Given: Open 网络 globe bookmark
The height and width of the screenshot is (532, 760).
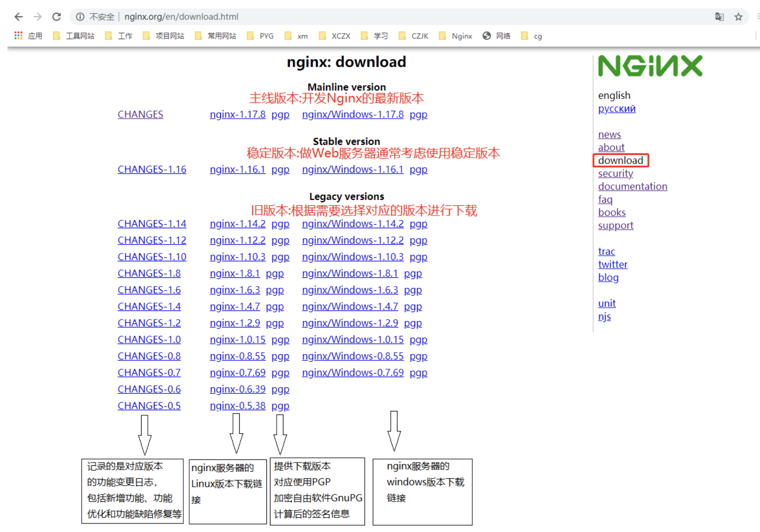Looking at the screenshot, I should click(497, 36).
